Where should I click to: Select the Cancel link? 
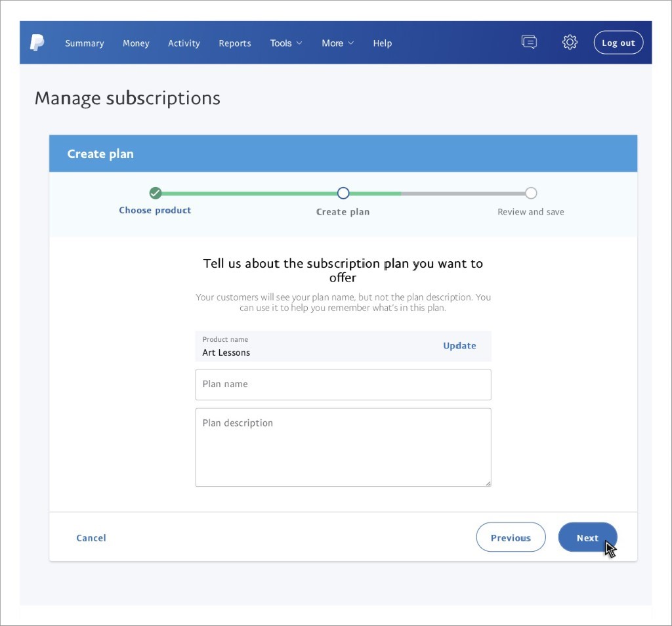pyautogui.click(x=91, y=537)
